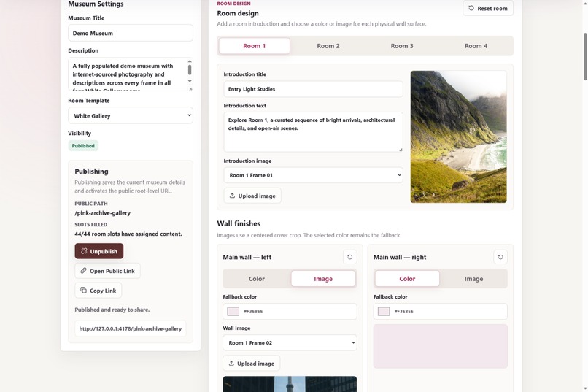Switch to the Room 3 tab
This screenshot has width=588, height=392.
click(402, 46)
